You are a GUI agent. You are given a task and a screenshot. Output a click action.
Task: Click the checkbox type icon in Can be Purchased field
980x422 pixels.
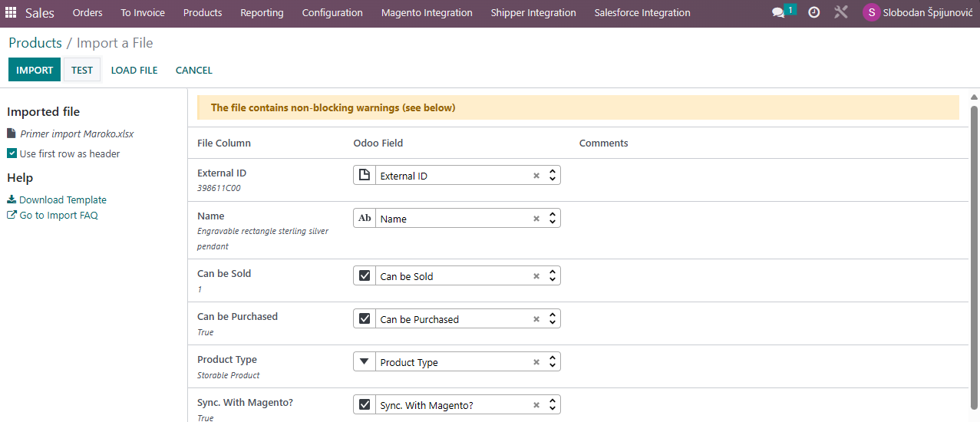365,318
